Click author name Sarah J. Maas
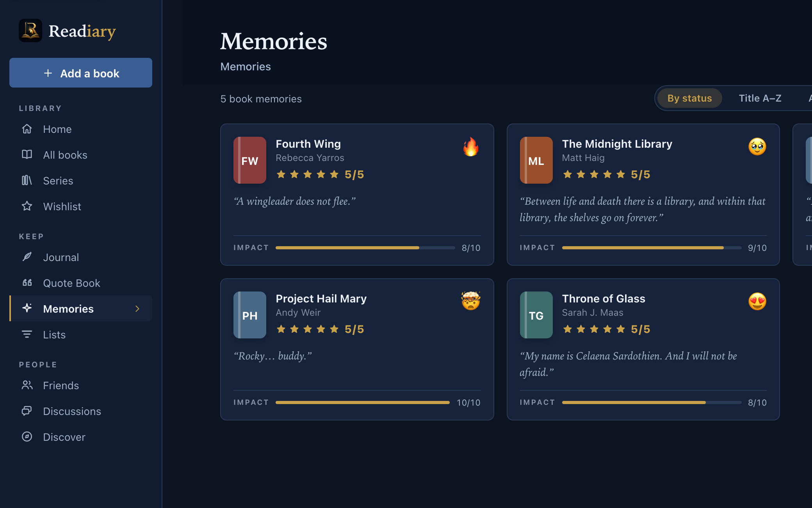Image resolution: width=812 pixels, height=508 pixels. [593, 313]
